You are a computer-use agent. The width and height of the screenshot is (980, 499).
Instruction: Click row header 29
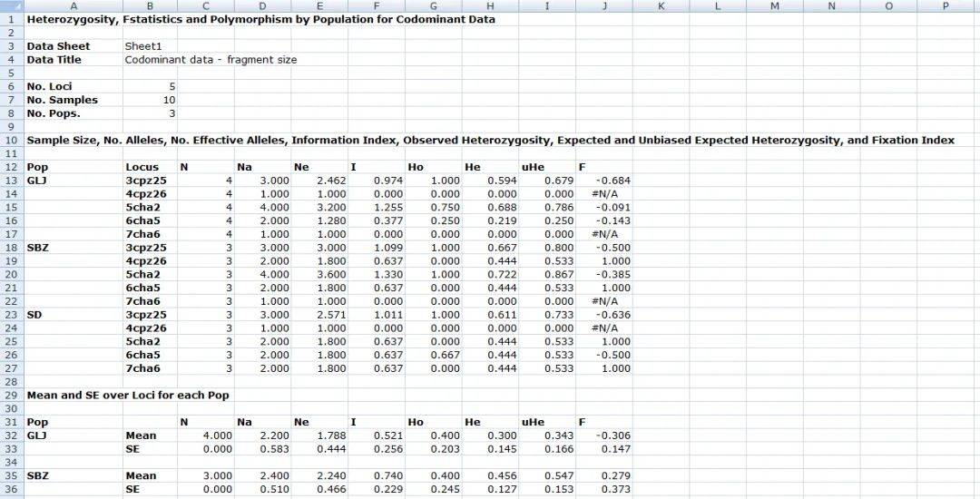(x=11, y=395)
